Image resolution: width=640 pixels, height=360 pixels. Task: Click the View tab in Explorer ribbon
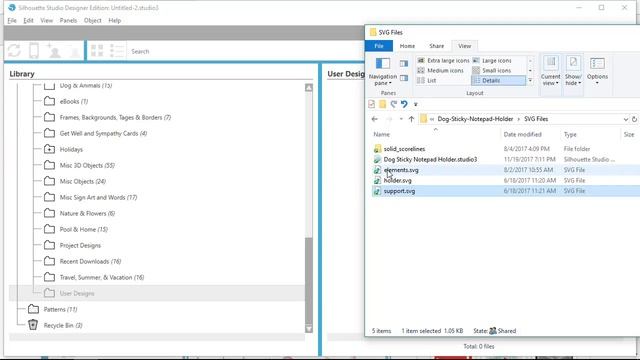click(464, 46)
